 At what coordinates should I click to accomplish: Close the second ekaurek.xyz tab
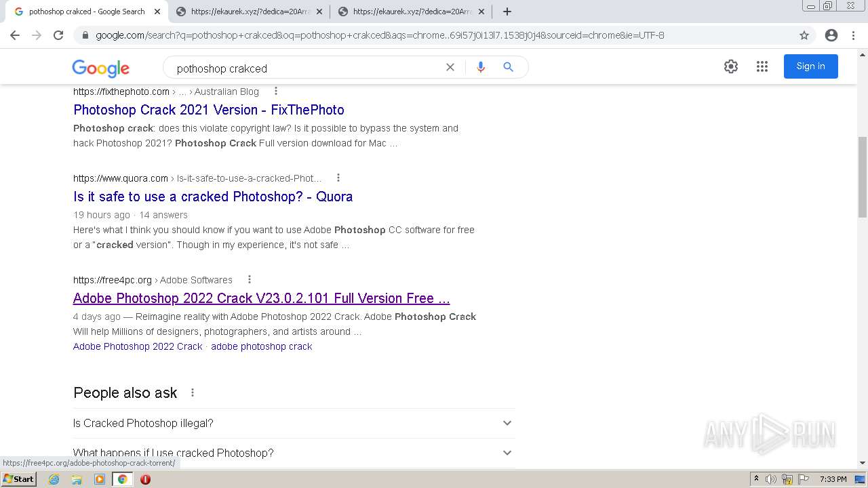pyautogui.click(x=481, y=12)
